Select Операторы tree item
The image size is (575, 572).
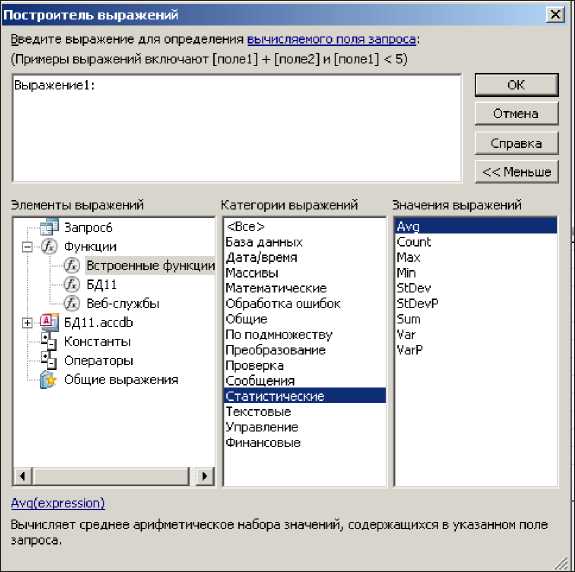point(98,361)
